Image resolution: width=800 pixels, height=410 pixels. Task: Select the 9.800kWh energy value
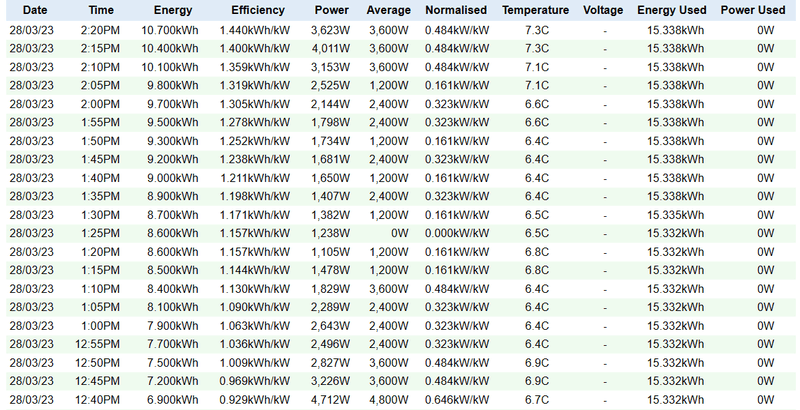pos(172,86)
